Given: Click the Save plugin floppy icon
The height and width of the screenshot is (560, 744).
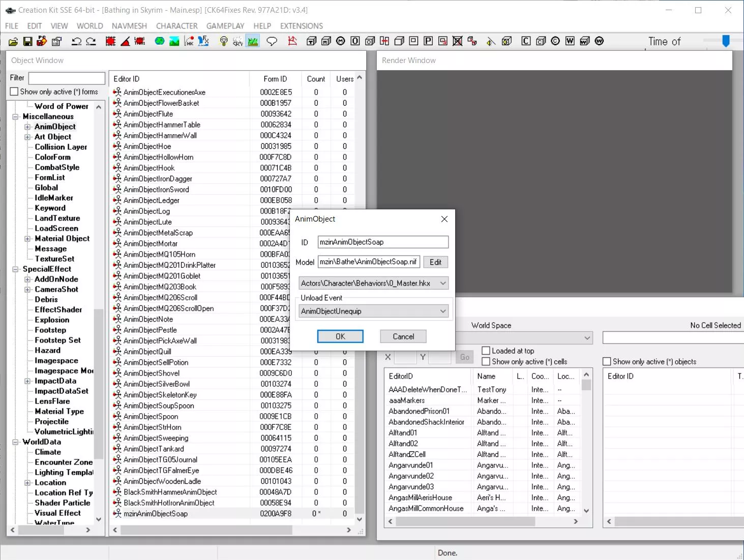Looking at the screenshot, I should tap(28, 41).
